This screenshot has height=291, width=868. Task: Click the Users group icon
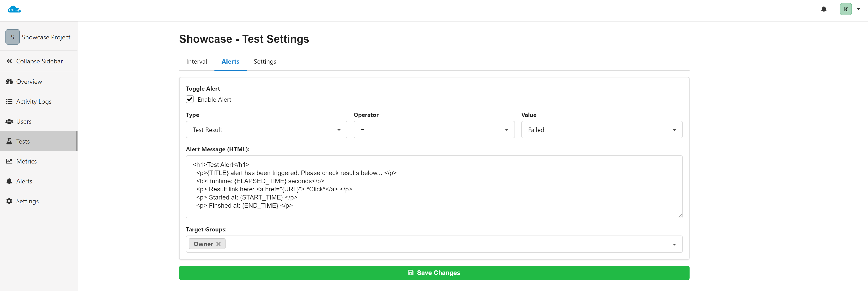9,121
